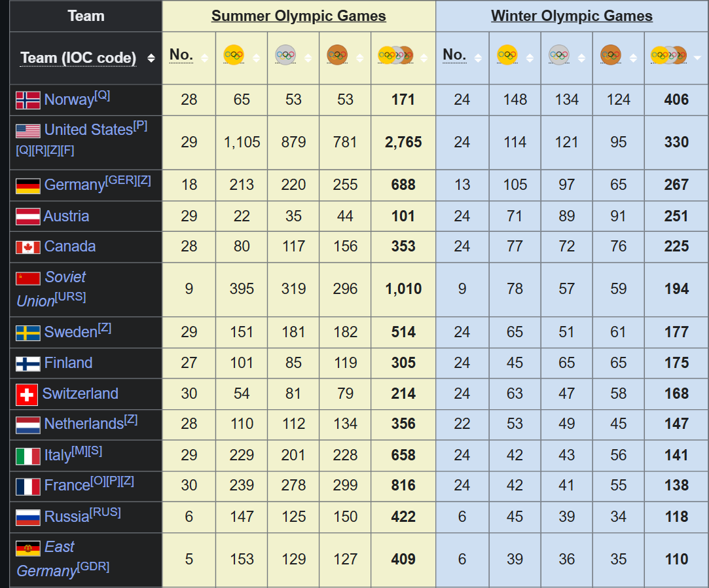
Task: Sort Winter No. column arrows
Action: [478, 58]
